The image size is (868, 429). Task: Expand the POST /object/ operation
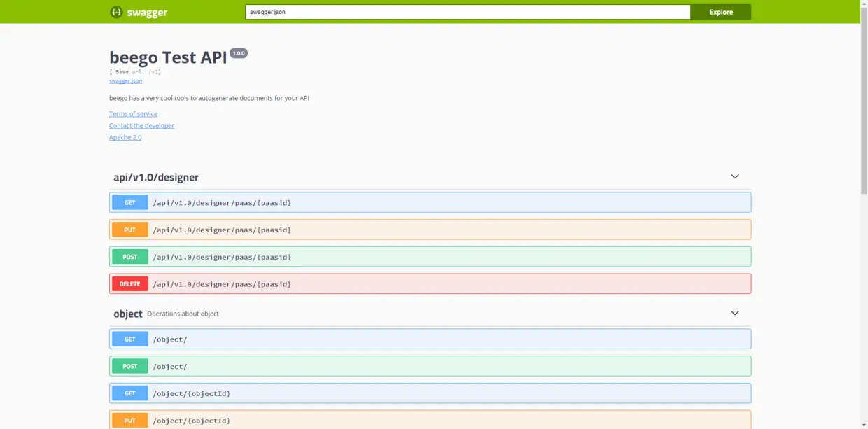pyautogui.click(x=430, y=366)
